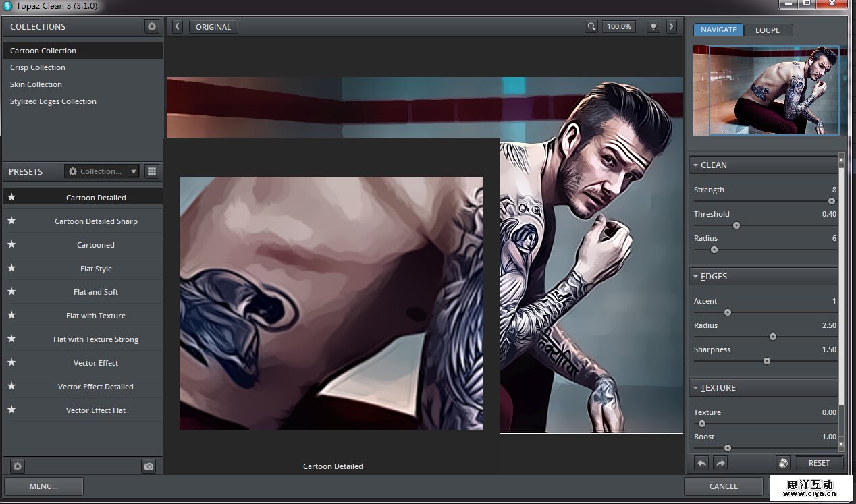Collapse the Texture section
Screen dimensions: 856x504
point(696,388)
